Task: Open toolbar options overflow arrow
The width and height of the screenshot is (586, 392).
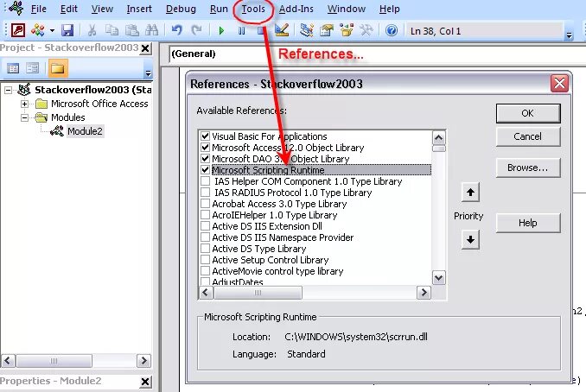Action: point(570,35)
